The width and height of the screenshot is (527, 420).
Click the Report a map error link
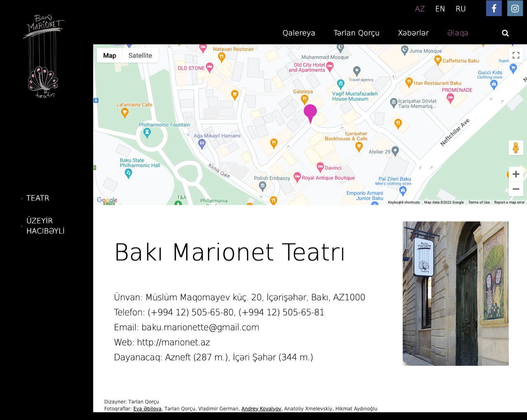[x=509, y=202]
